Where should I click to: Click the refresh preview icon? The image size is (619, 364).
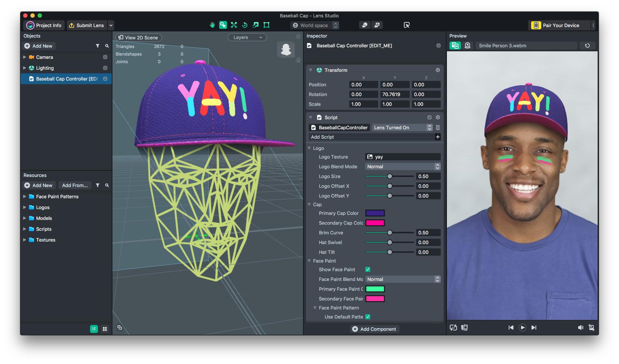(587, 45)
